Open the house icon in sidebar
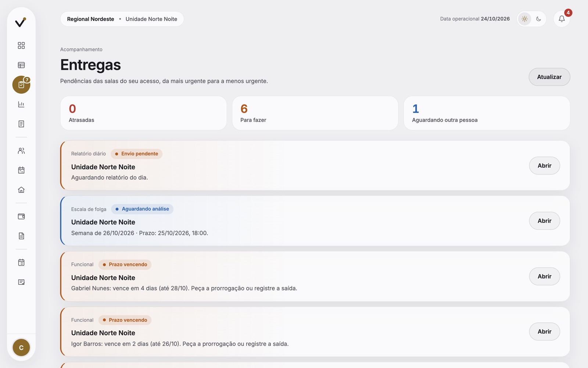The height and width of the screenshot is (368, 588). click(x=21, y=190)
